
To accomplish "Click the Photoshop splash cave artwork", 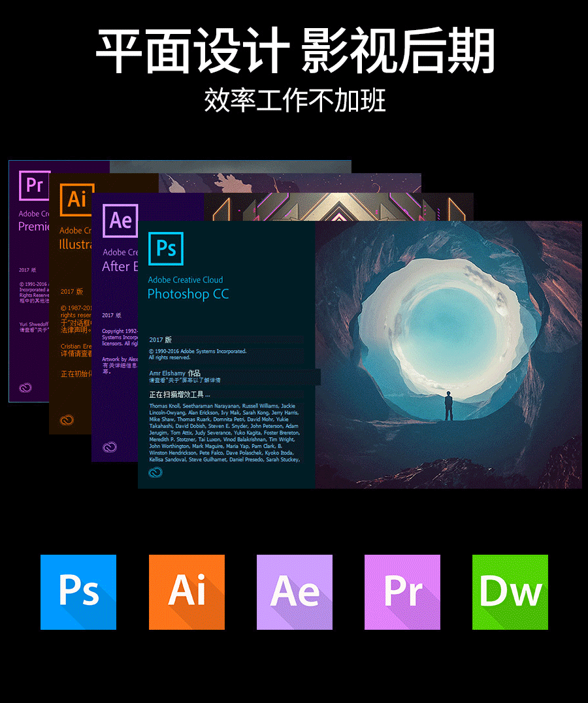I will pyautogui.click(x=448, y=355).
